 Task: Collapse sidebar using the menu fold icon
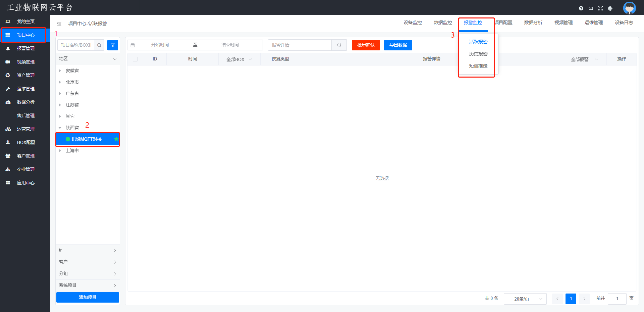(x=59, y=24)
